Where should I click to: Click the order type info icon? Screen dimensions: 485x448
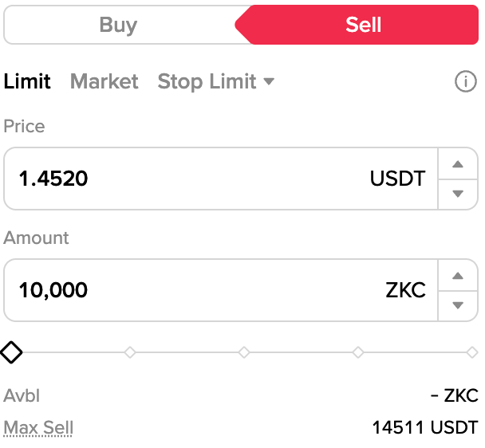coord(465,81)
